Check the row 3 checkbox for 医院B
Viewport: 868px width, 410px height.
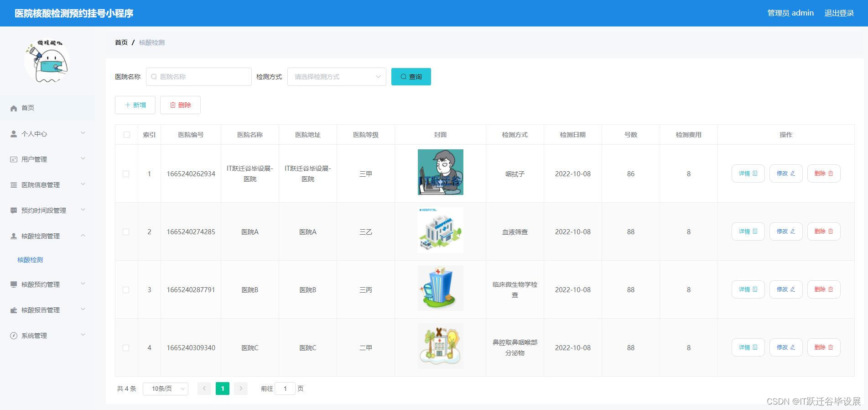126,290
